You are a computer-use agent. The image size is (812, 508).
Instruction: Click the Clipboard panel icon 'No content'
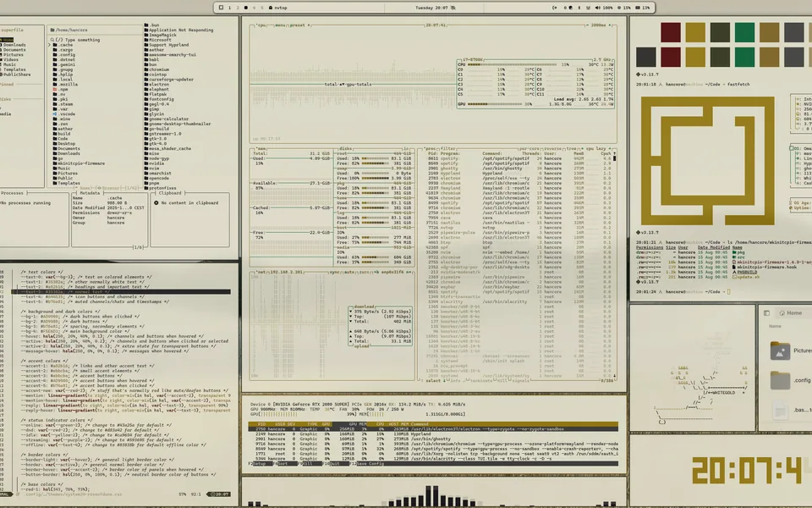156,202
